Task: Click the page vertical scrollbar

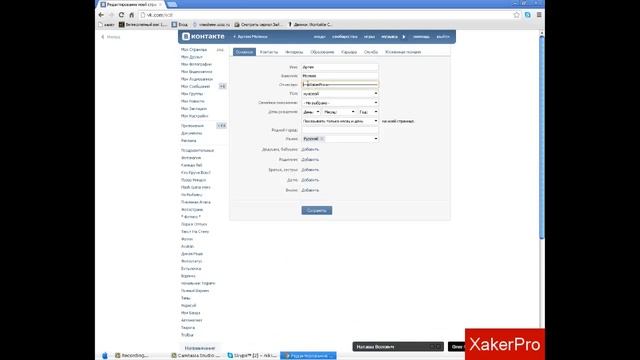Action: tap(542, 139)
